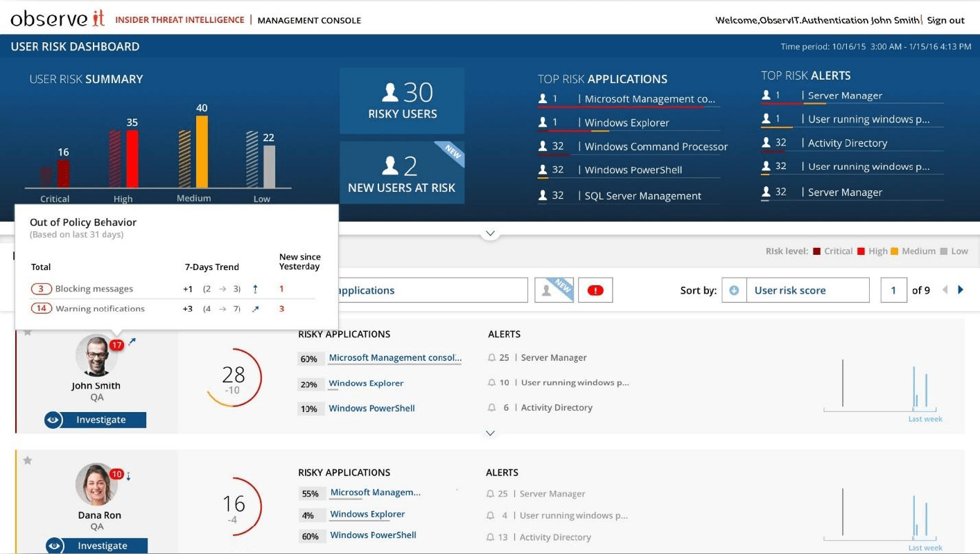Image resolution: width=980 pixels, height=554 pixels.
Task: Click John Smith's profile photo
Action: coord(96,355)
